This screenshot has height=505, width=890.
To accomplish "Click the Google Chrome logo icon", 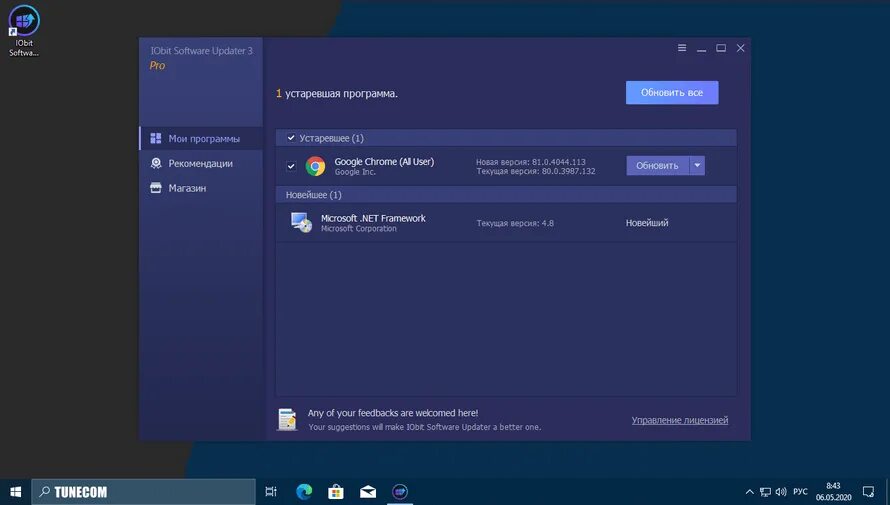I will [315, 166].
